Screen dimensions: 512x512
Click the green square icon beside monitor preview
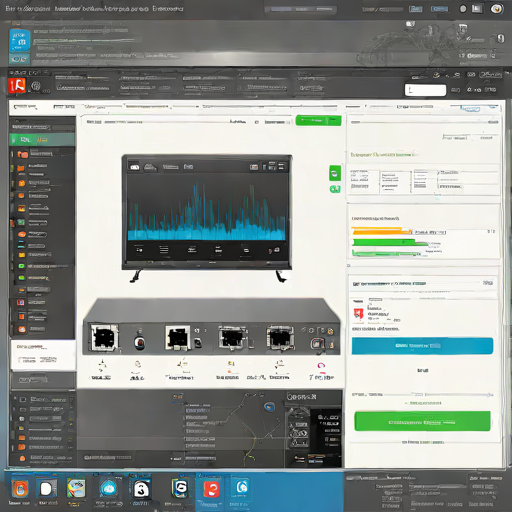[335, 173]
